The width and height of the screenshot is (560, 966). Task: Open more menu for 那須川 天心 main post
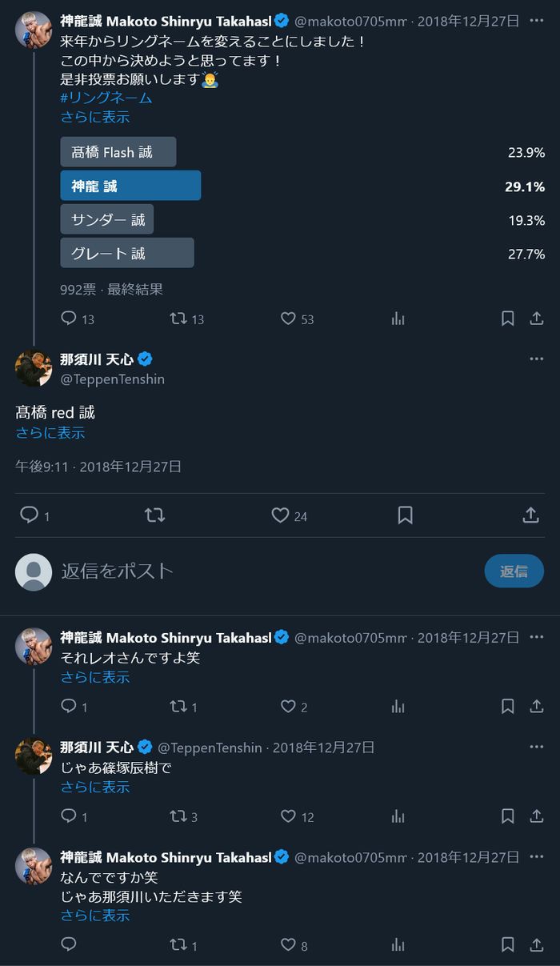tap(536, 359)
